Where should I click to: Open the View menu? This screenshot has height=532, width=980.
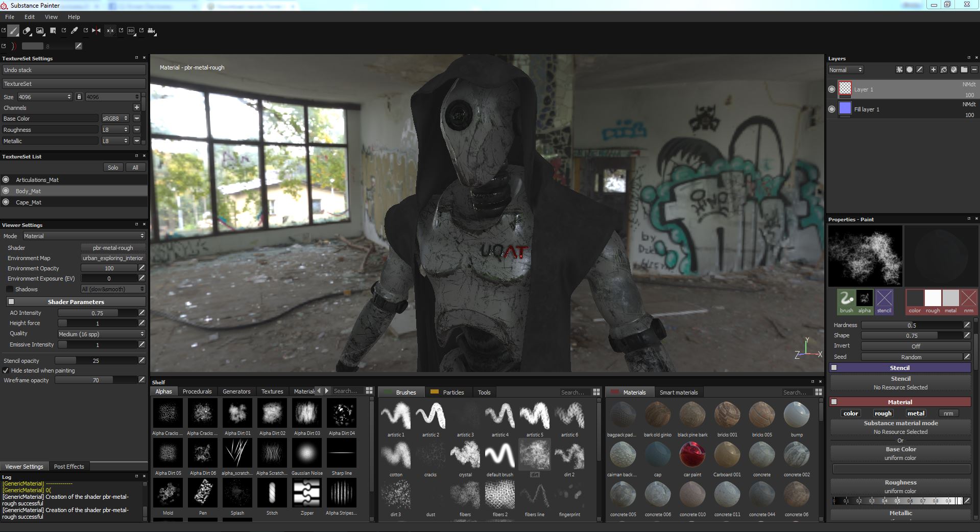tap(51, 17)
